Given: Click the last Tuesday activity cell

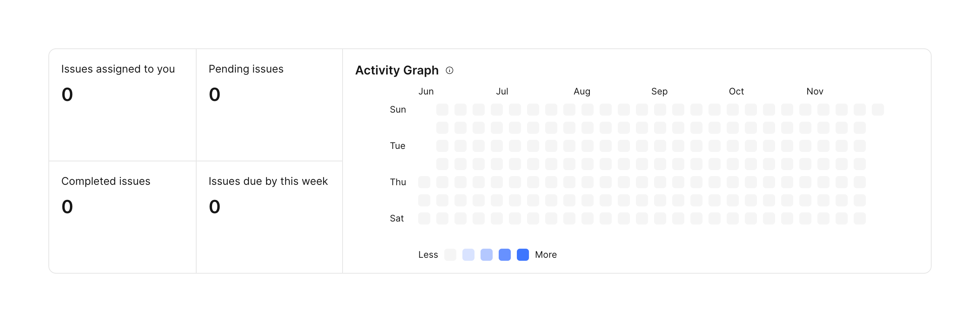Looking at the screenshot, I should [859, 146].
